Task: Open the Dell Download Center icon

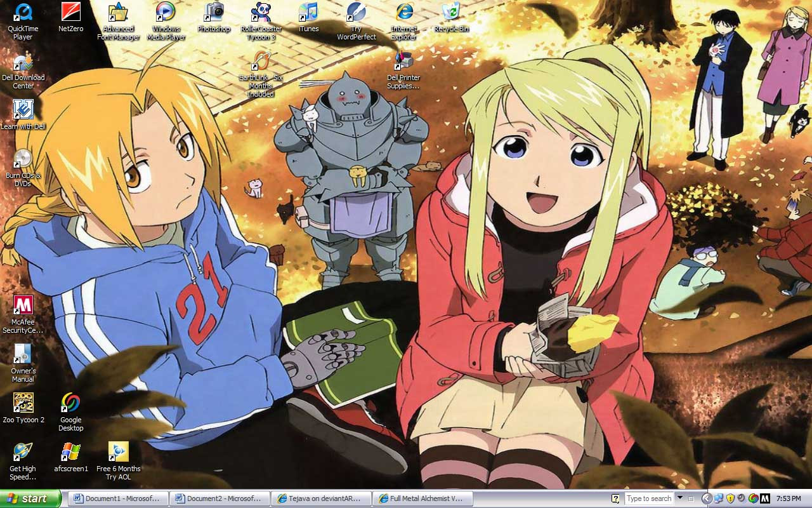Action: tap(23, 71)
